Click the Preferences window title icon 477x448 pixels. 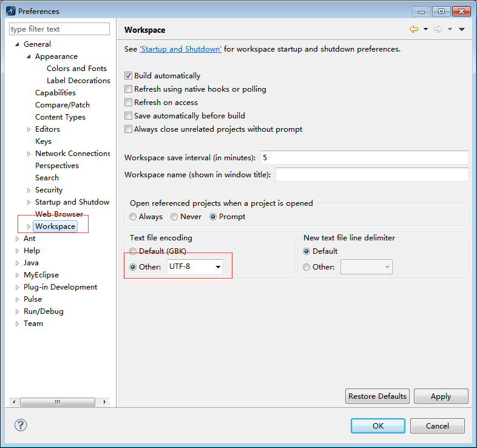tap(11, 11)
